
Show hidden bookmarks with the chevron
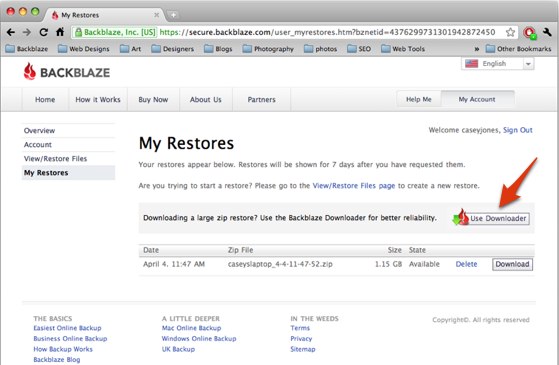click(477, 49)
